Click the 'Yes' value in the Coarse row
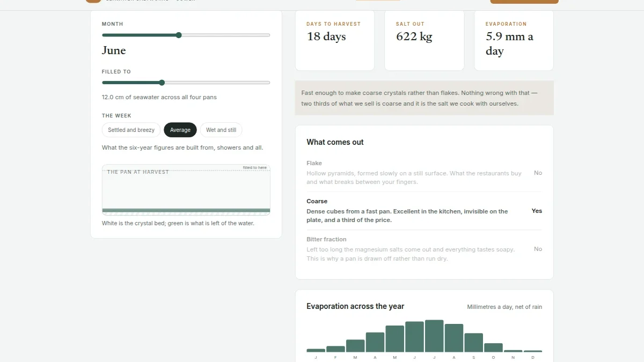This screenshot has width=644, height=362. point(537,211)
